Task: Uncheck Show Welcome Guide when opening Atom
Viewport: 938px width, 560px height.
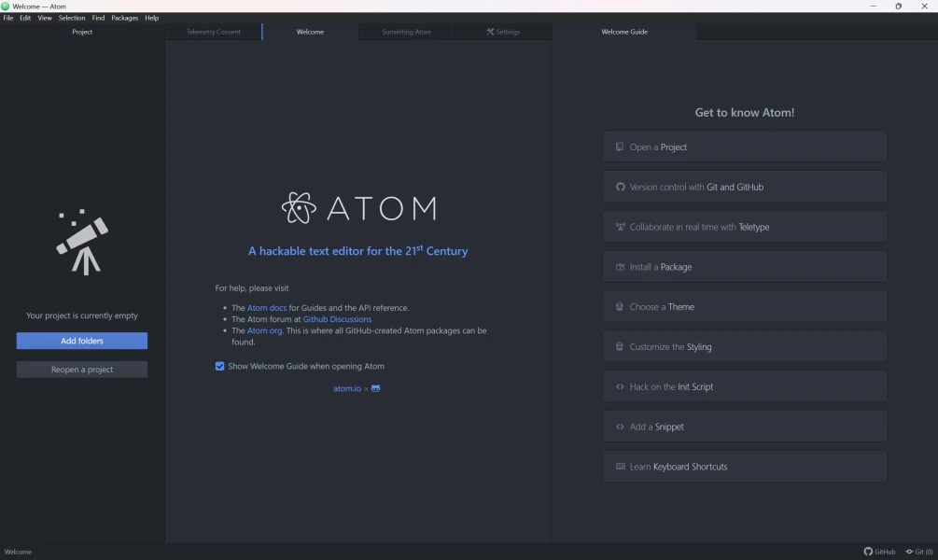Action: [x=220, y=366]
